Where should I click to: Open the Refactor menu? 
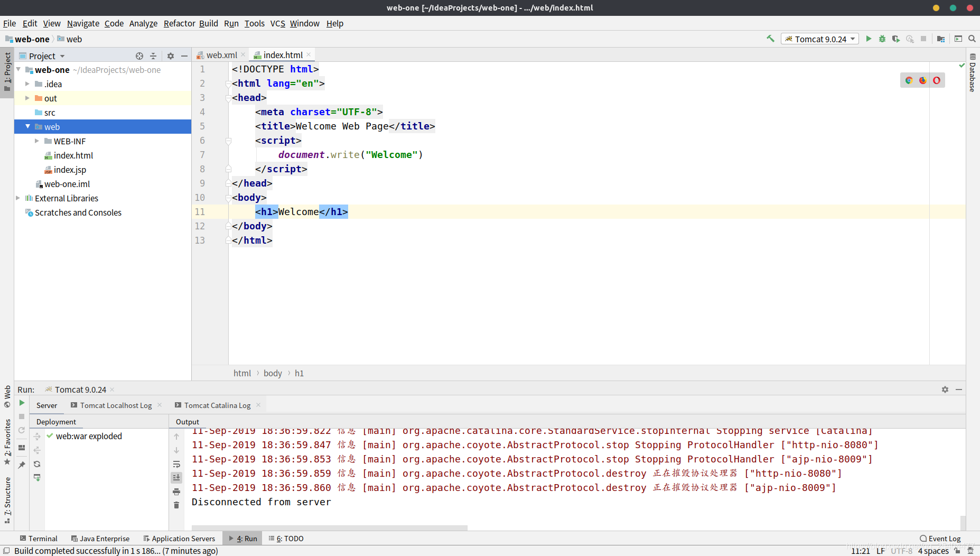(x=179, y=23)
